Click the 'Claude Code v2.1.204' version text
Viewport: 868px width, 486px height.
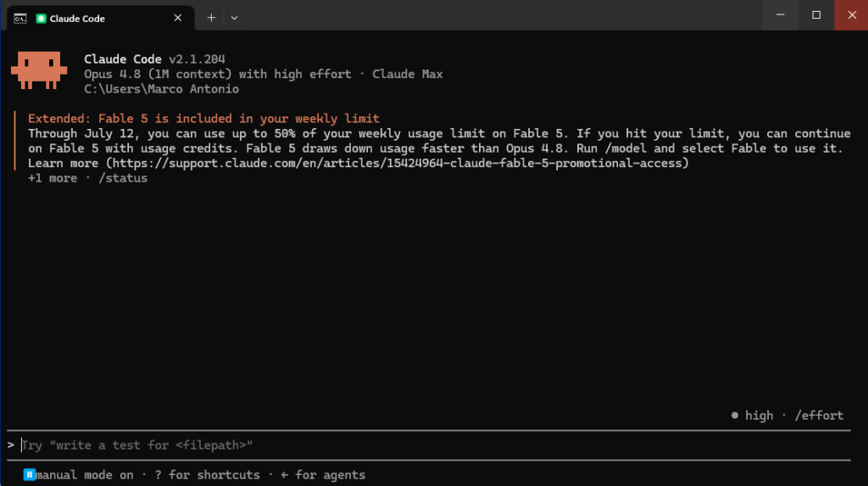154,59
